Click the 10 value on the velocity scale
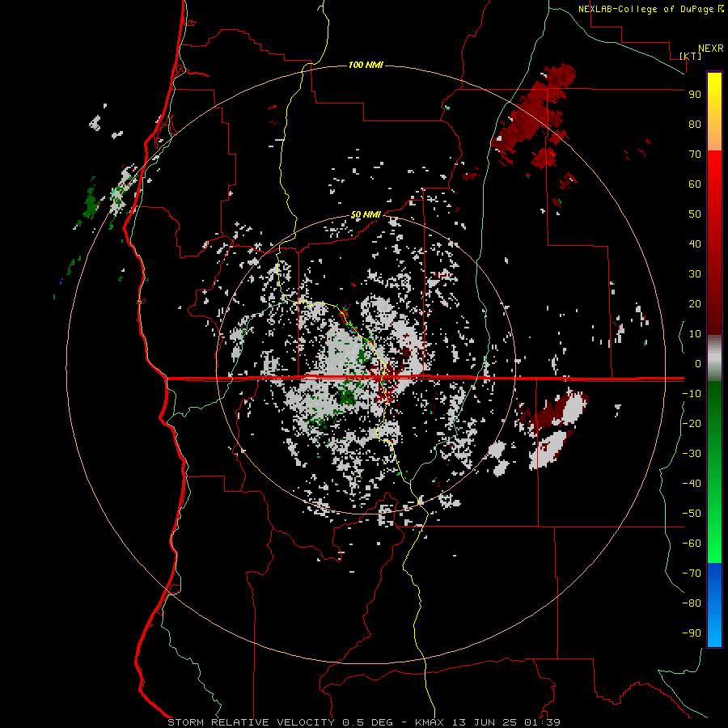The width and height of the screenshot is (728, 728). point(695,334)
